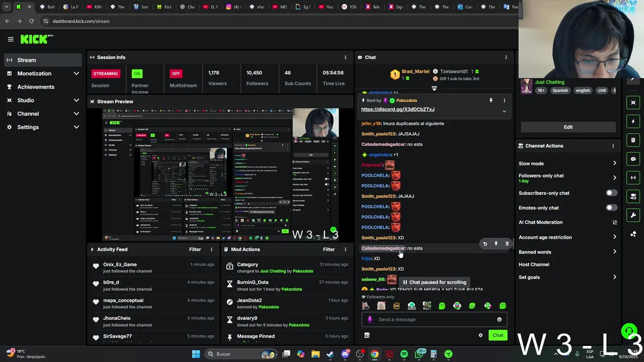Open the document notes icon in the right rail

(x=633, y=140)
